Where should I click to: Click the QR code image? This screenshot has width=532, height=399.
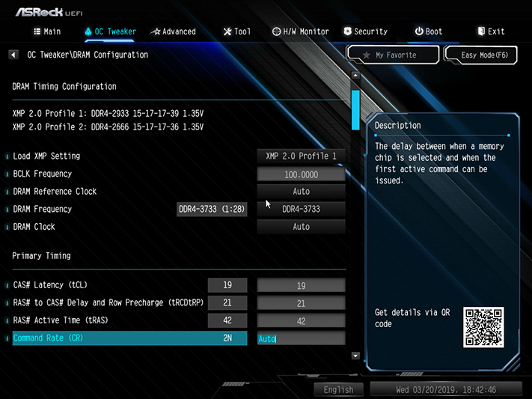(483, 327)
